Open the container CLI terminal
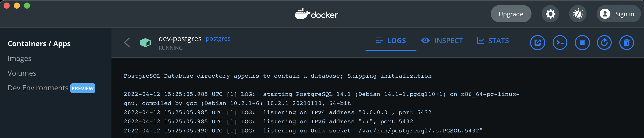This screenshot has height=138, width=644. [x=560, y=43]
